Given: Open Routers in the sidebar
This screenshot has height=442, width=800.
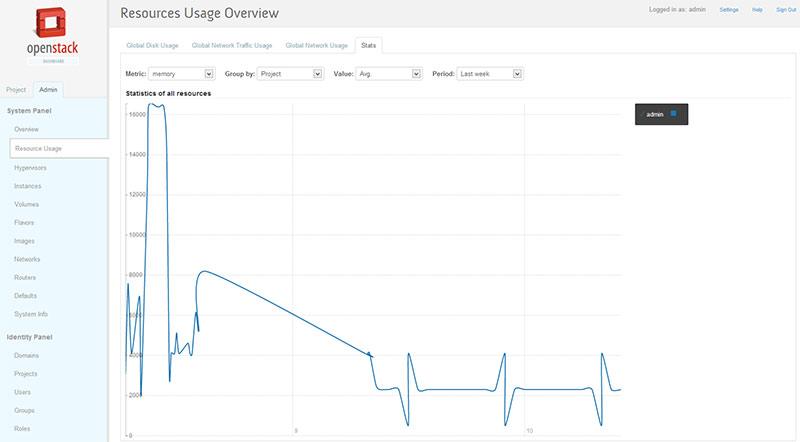Looking at the screenshot, I should tap(25, 278).
